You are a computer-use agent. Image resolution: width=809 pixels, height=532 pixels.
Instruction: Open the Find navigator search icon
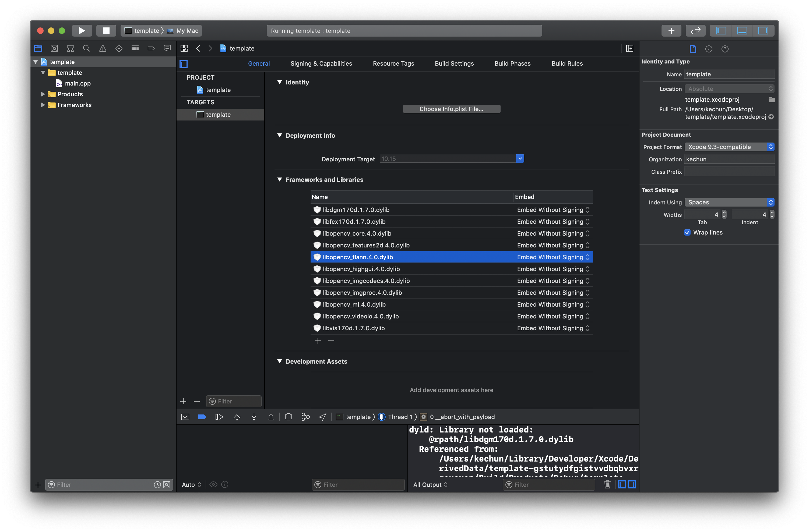click(86, 49)
